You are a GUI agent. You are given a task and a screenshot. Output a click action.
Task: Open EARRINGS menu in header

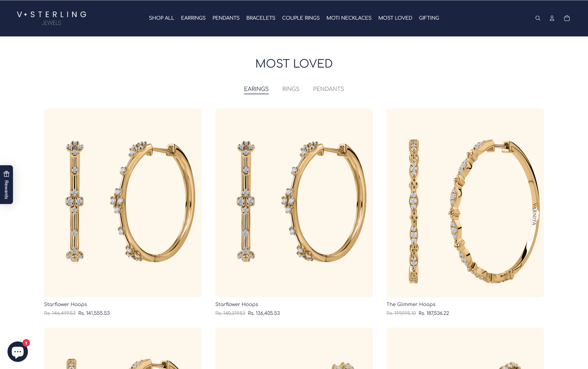click(x=193, y=18)
